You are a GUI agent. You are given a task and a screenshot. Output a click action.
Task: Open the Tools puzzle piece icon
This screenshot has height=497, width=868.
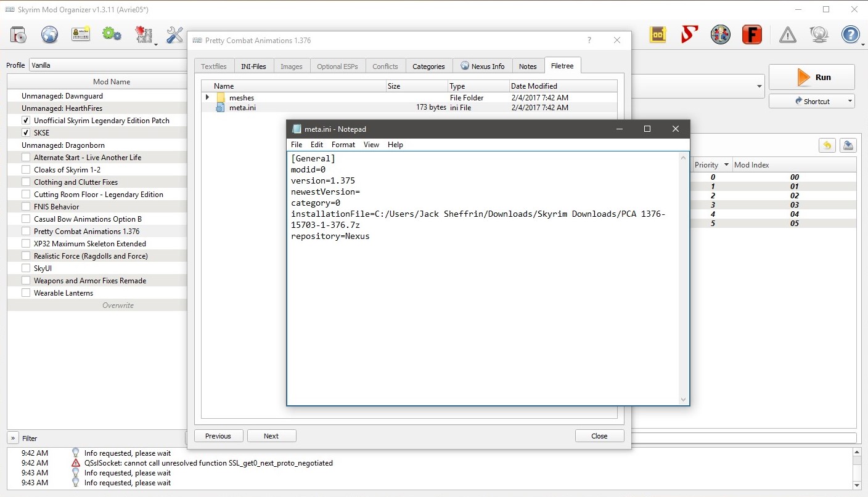point(143,35)
